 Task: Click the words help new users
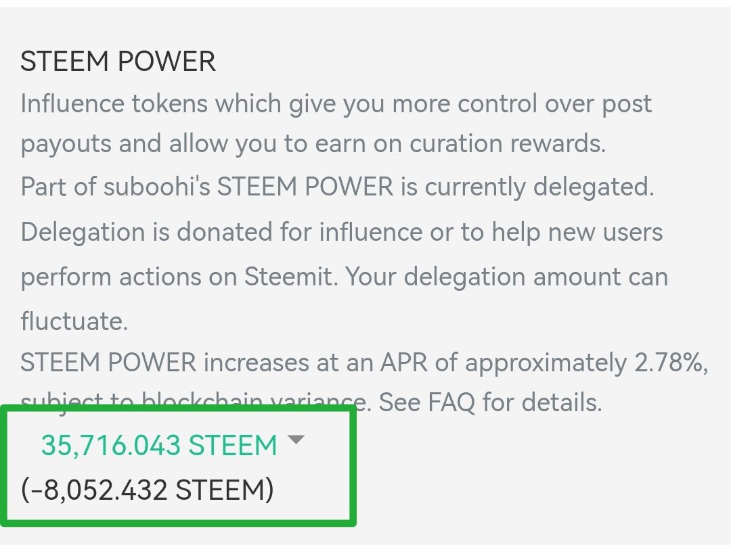[x=577, y=233]
